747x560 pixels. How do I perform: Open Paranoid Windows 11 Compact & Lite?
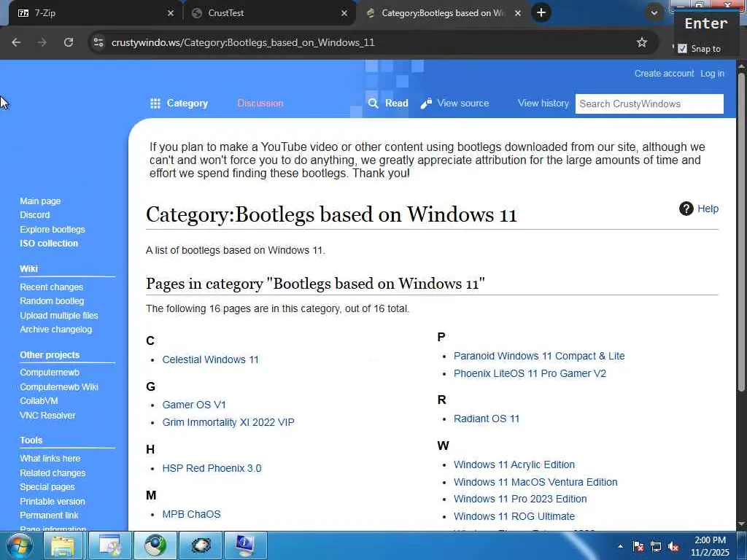[539, 356]
